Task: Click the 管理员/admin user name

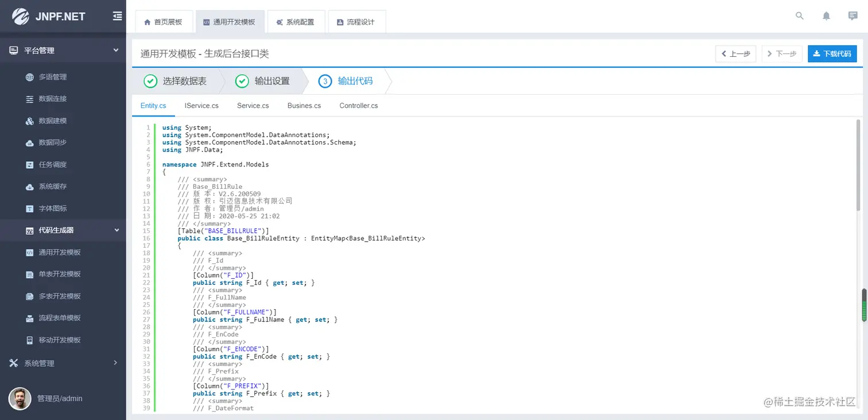Action: pos(60,398)
